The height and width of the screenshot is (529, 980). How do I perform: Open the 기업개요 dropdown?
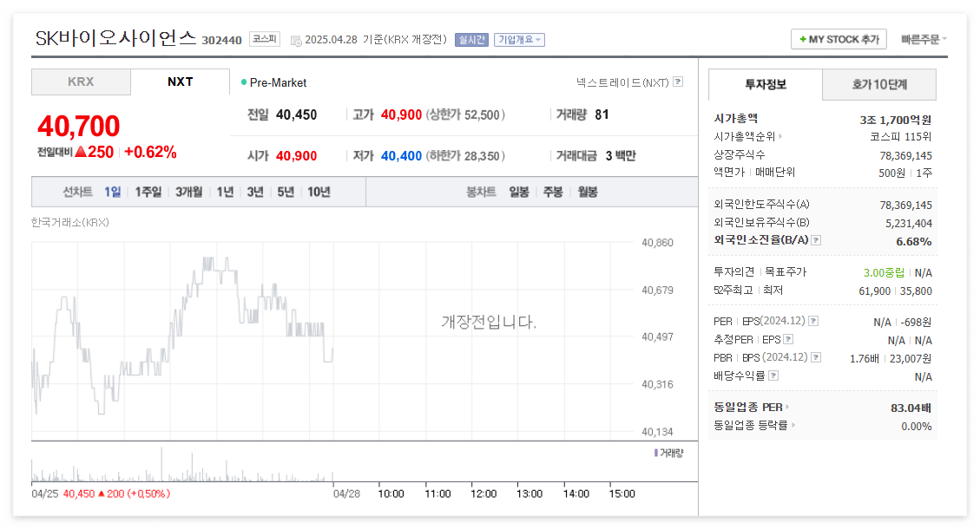pos(519,39)
